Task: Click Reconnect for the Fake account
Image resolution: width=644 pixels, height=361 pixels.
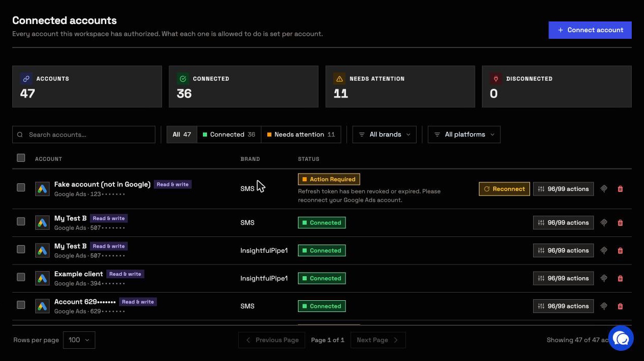Action: point(504,189)
